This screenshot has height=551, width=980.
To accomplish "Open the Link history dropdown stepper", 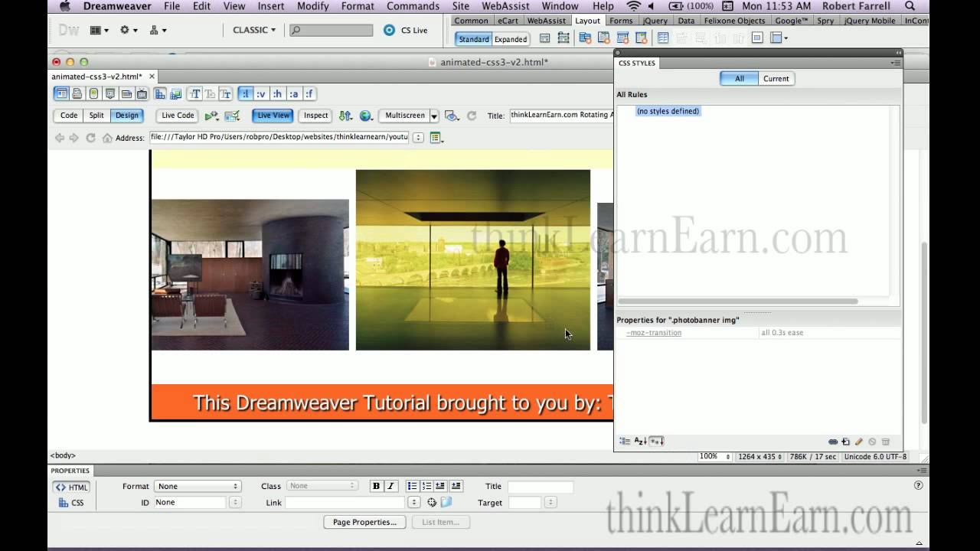I will 414,503.
